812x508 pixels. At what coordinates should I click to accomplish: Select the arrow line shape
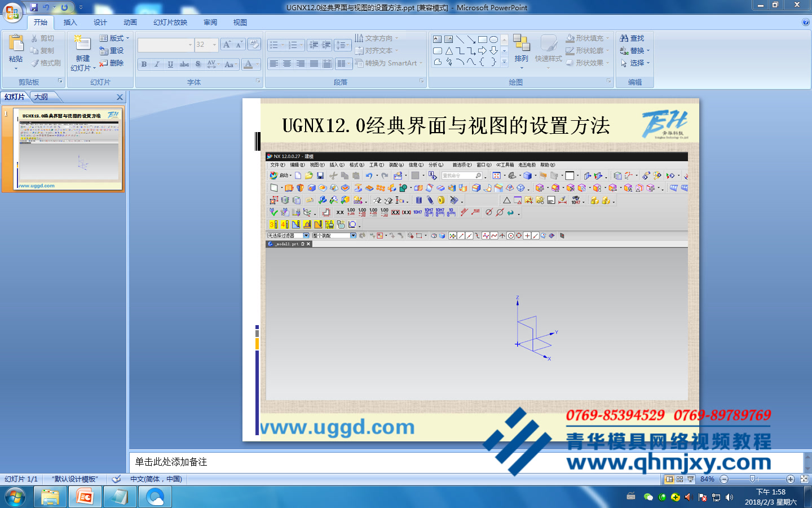pyautogui.click(x=471, y=40)
